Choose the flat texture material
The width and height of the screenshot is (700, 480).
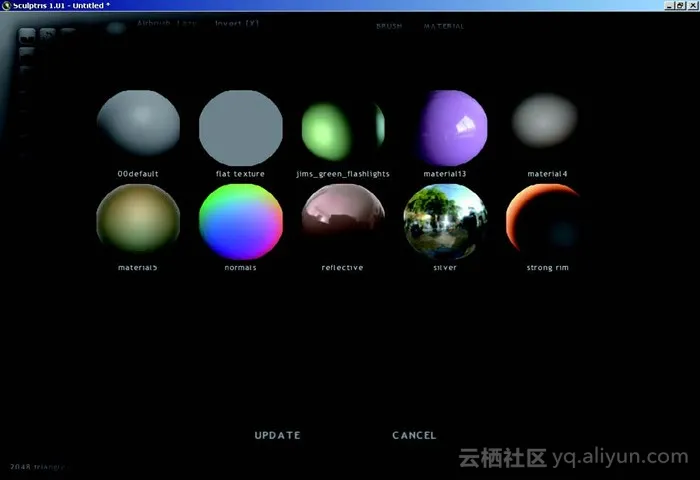coord(241,127)
